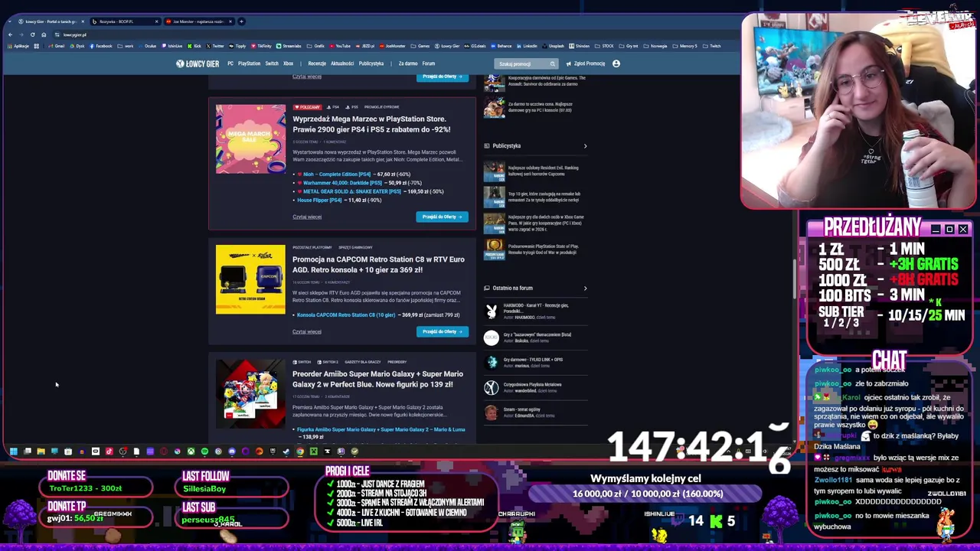Open the YouTube bookmark
This screenshot has width=980, height=551.
[340, 46]
